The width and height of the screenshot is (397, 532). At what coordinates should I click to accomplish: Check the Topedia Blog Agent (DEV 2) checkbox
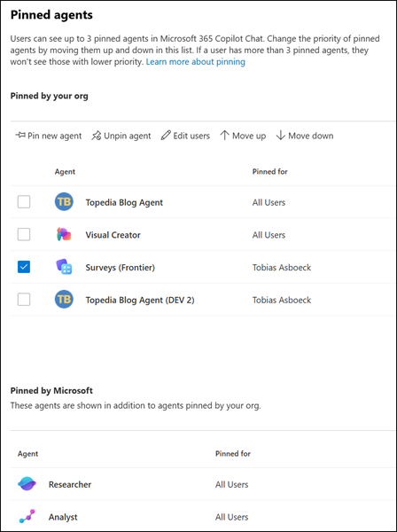(24, 300)
